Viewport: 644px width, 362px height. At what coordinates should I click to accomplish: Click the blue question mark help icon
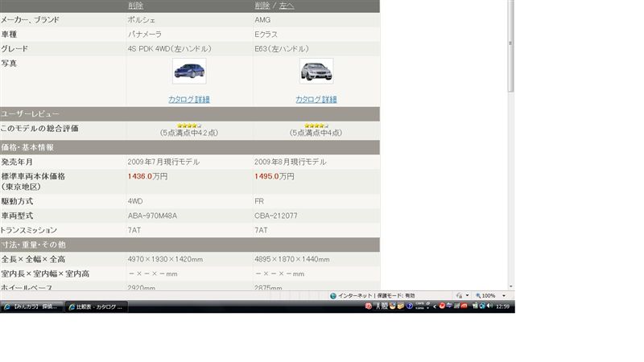[x=410, y=306]
